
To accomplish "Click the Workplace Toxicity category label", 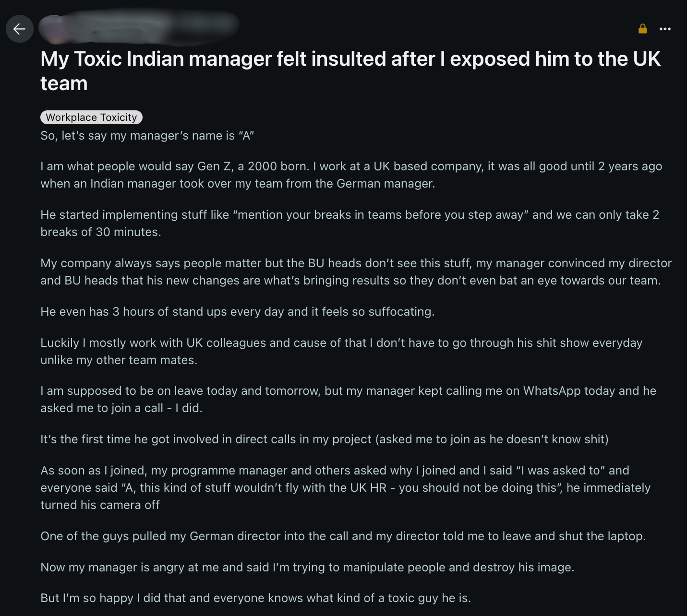I will click(91, 117).
